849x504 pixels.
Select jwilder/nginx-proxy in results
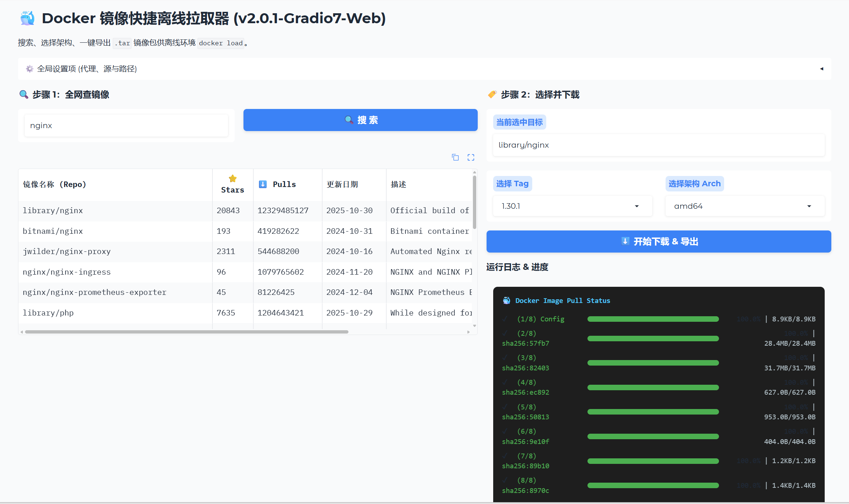67,251
